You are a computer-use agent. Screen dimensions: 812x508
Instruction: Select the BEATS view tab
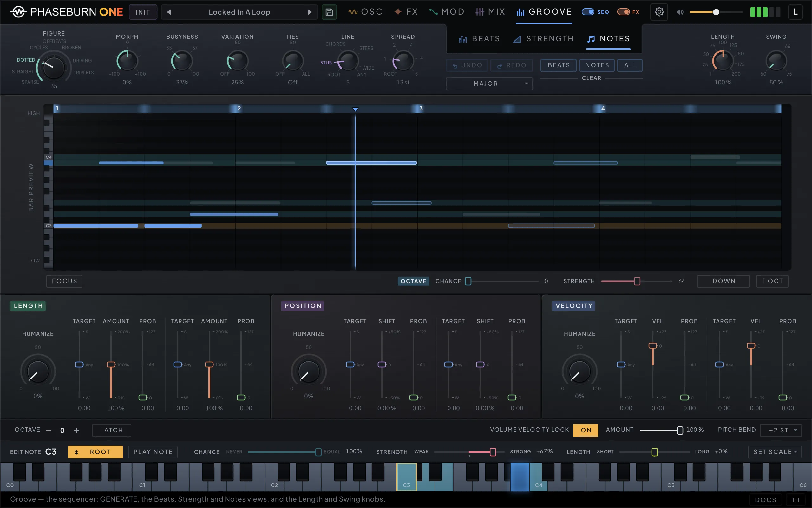click(480, 39)
